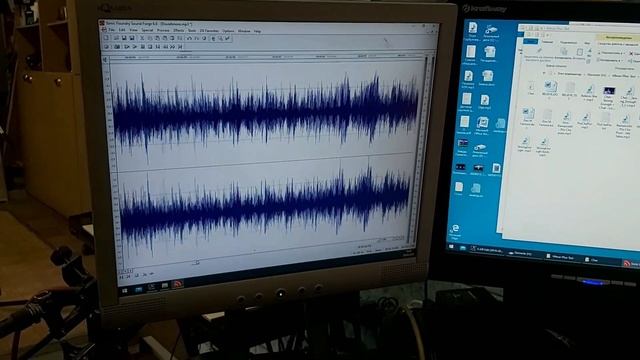Image resolution: width=640 pixels, height=360 pixels.
Task: Toggle Loop Playback in the transport bar
Action: tap(117, 47)
